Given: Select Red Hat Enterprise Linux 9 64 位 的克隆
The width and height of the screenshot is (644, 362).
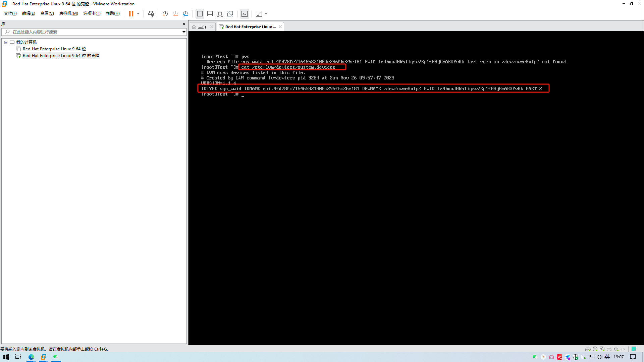Looking at the screenshot, I should 61,56.
